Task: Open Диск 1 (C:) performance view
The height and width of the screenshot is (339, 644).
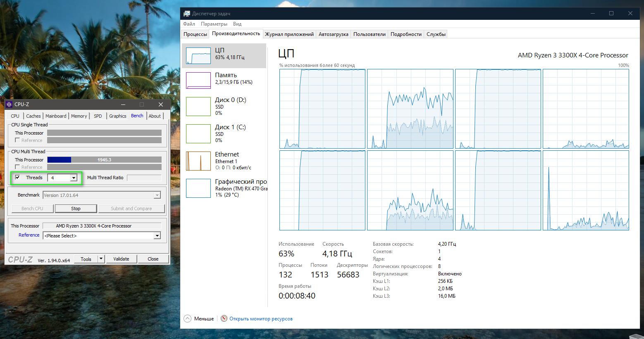Action: click(224, 133)
